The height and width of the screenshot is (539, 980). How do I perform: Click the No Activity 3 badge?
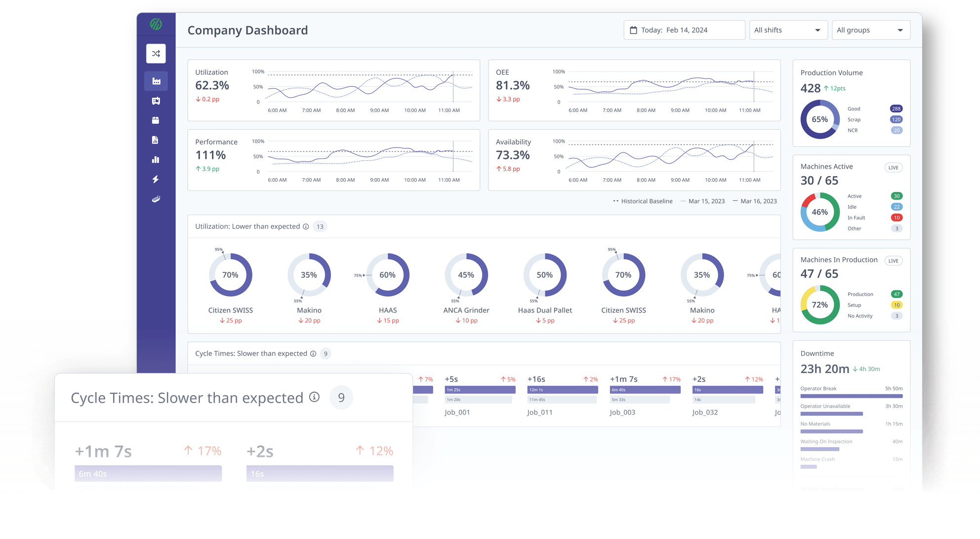896,316
